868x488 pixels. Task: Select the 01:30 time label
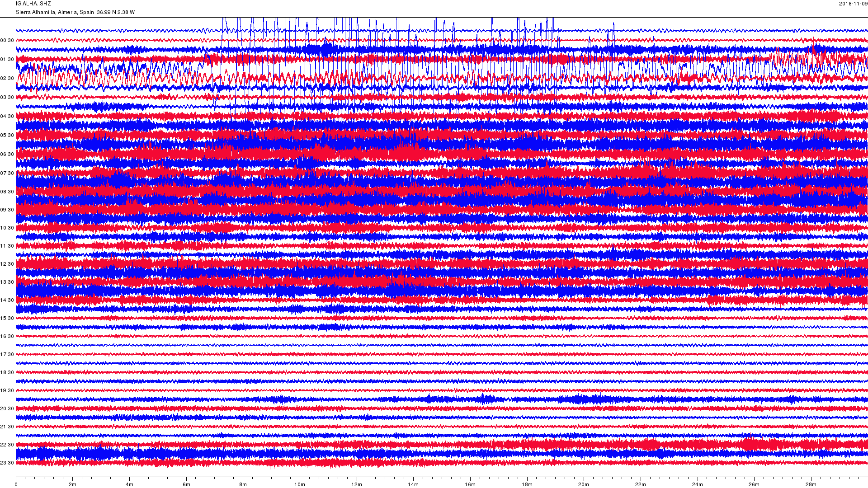[x=7, y=60]
